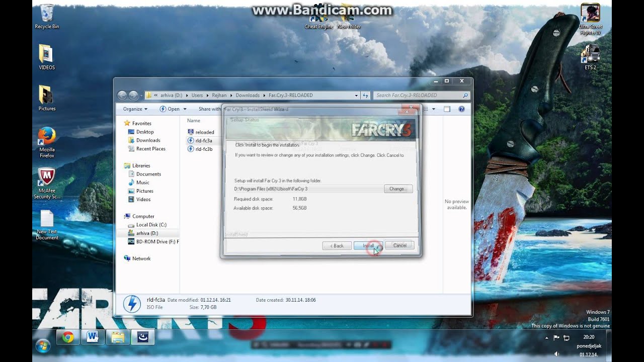Click the Users breadcrumb in address bar
Viewport: 644px width, 362px height.
(197, 95)
